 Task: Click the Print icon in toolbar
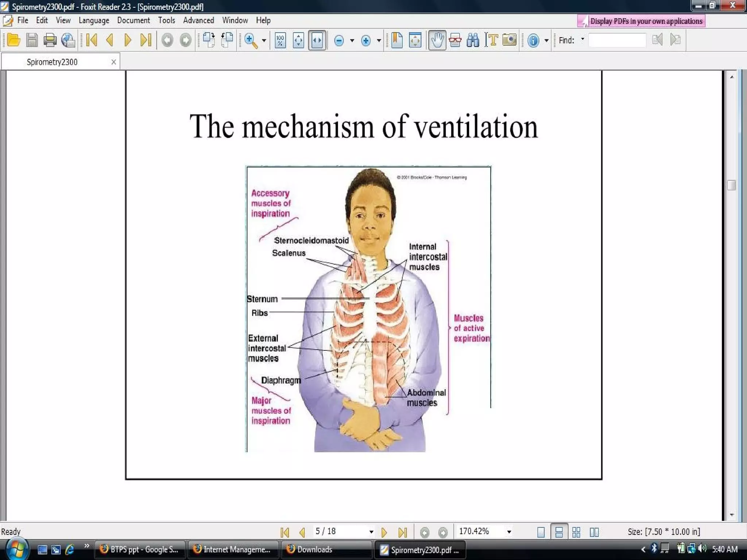[50, 40]
